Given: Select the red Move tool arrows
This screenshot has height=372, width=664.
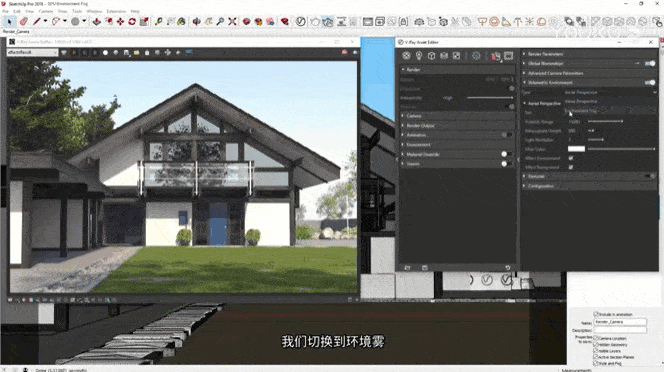Looking at the screenshot, I should (120, 22).
